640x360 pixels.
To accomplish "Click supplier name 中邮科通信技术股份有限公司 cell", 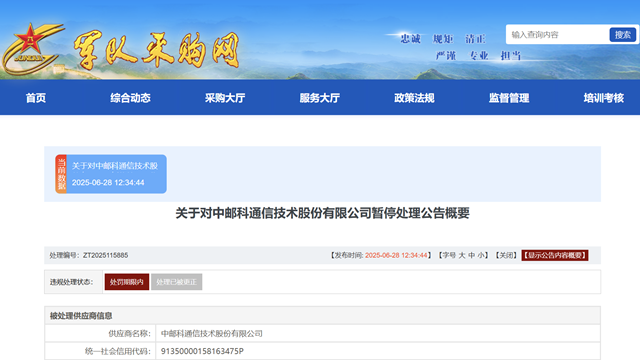I will [x=378, y=333].
